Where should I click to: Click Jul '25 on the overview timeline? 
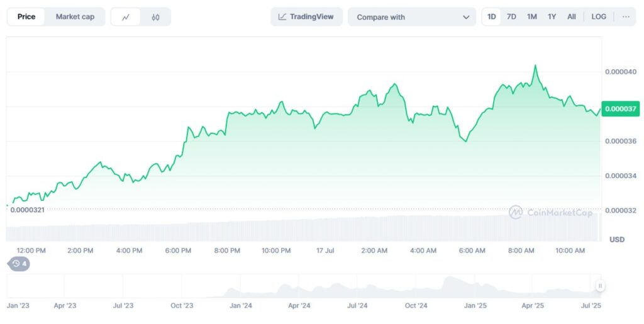click(x=591, y=306)
